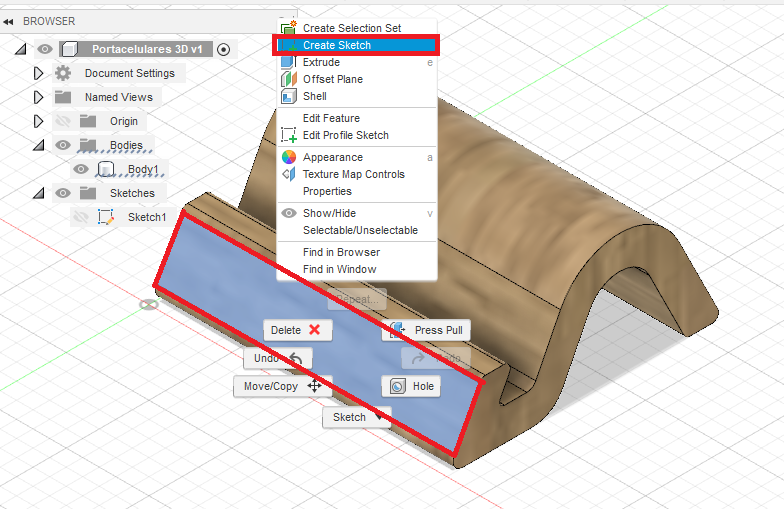784x509 pixels.
Task: Click the Hole tool icon
Action: click(398, 386)
